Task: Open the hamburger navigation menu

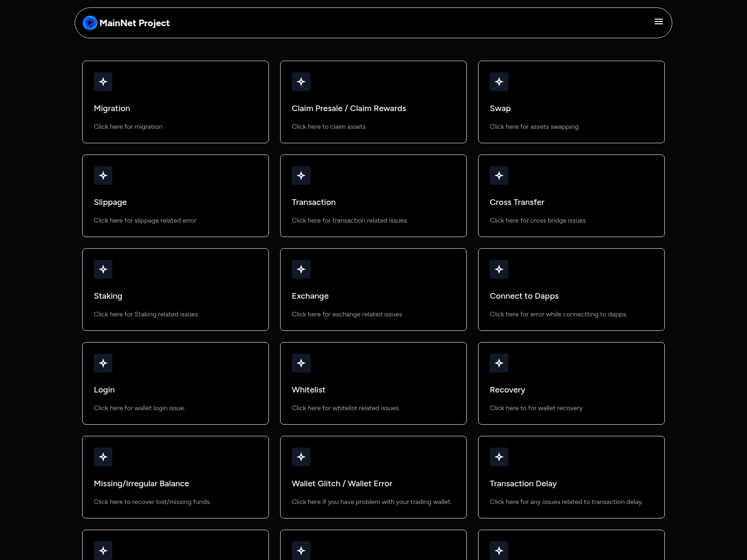Action: point(659,21)
